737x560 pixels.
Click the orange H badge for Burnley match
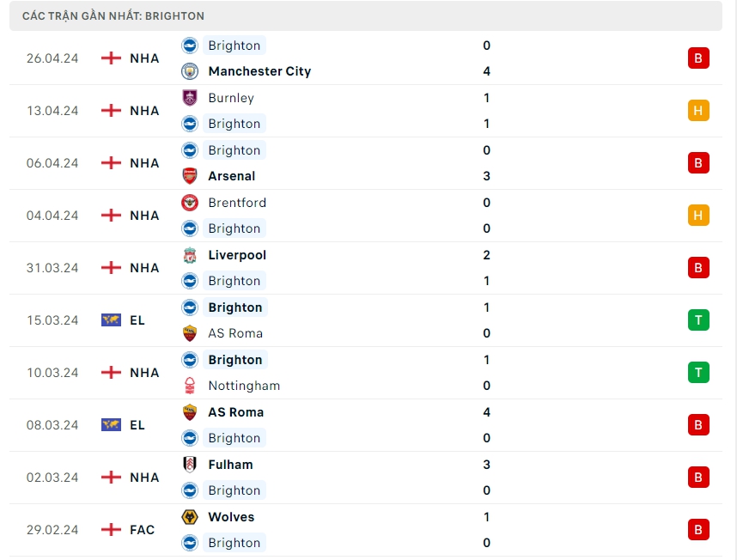pyautogui.click(x=698, y=111)
